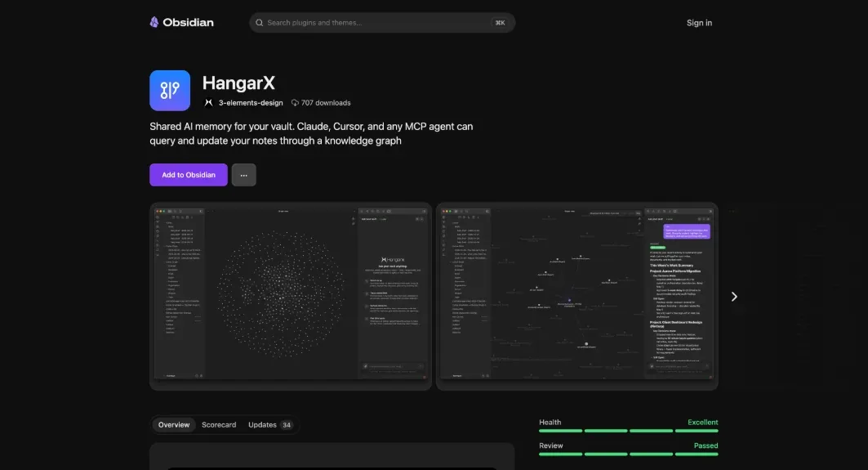
Task: Click the HangarX plugin logo icon
Action: (x=170, y=91)
